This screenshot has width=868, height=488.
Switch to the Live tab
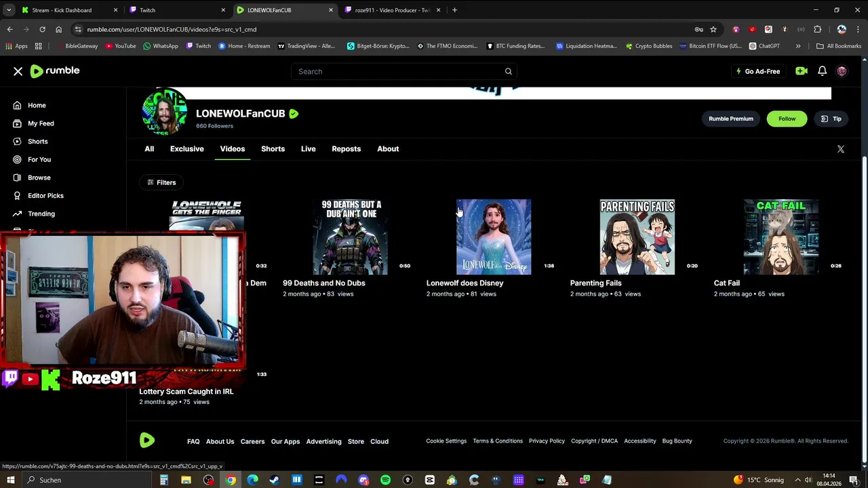pos(309,149)
